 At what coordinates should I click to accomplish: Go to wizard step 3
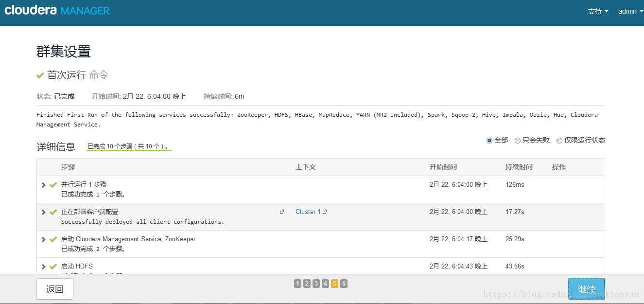coord(316,284)
